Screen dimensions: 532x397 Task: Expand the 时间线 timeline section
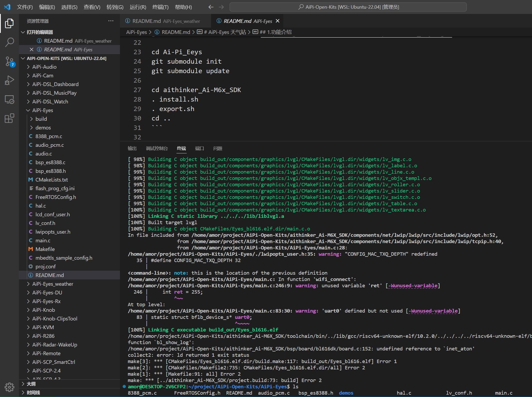click(69, 393)
